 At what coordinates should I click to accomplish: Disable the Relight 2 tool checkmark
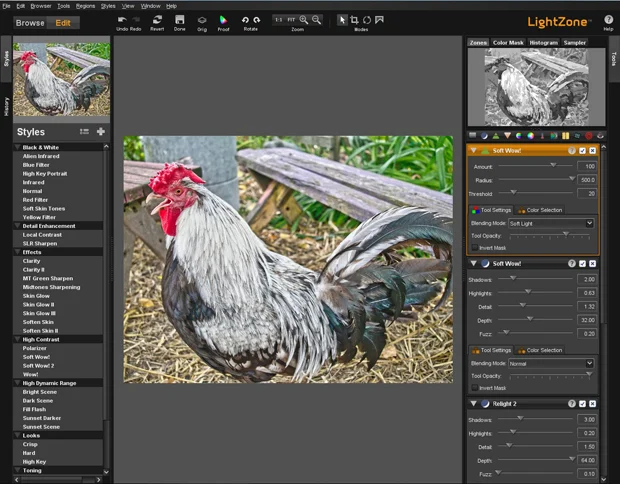pyautogui.click(x=582, y=404)
